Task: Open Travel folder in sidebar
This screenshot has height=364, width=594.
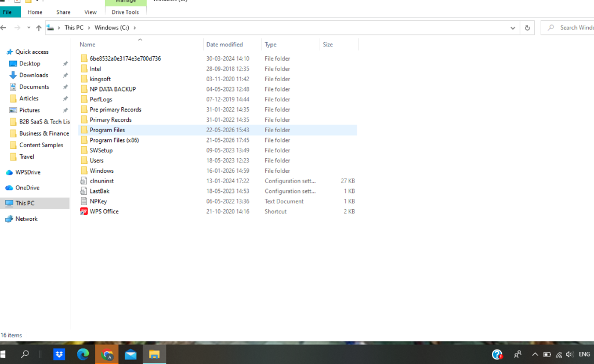Action: (27, 156)
